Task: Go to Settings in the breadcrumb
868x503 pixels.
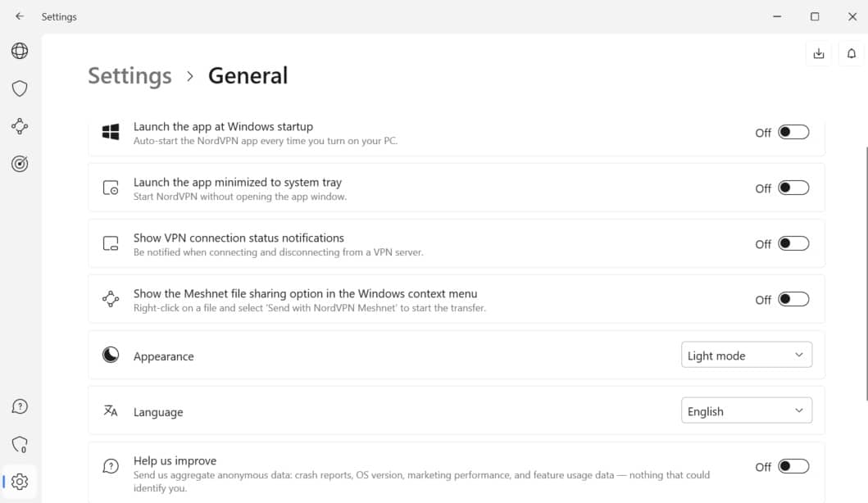Action: pyautogui.click(x=130, y=76)
